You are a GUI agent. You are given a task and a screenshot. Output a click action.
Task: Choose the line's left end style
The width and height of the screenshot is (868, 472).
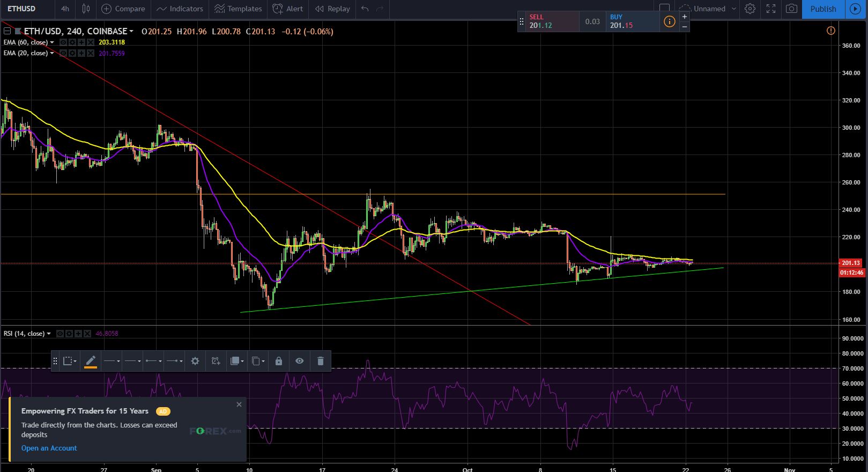click(153, 361)
